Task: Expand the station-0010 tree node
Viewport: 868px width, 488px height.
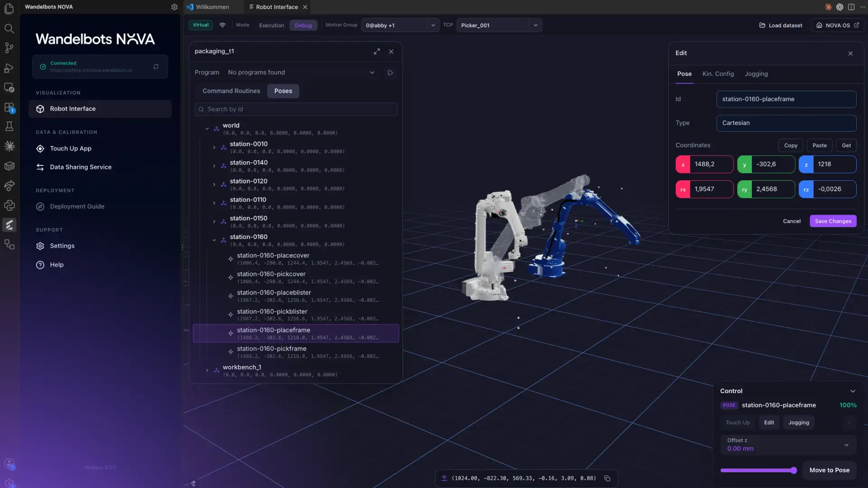Action: [214, 147]
